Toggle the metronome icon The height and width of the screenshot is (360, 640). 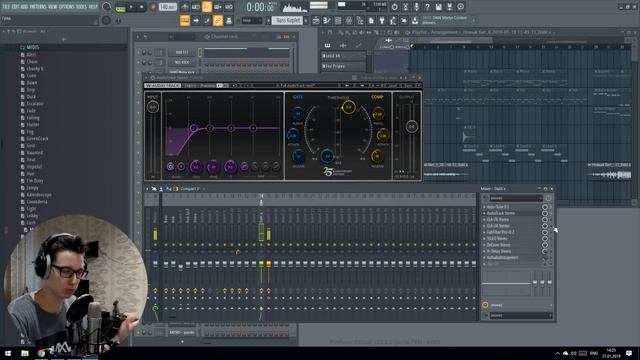[x=185, y=7]
